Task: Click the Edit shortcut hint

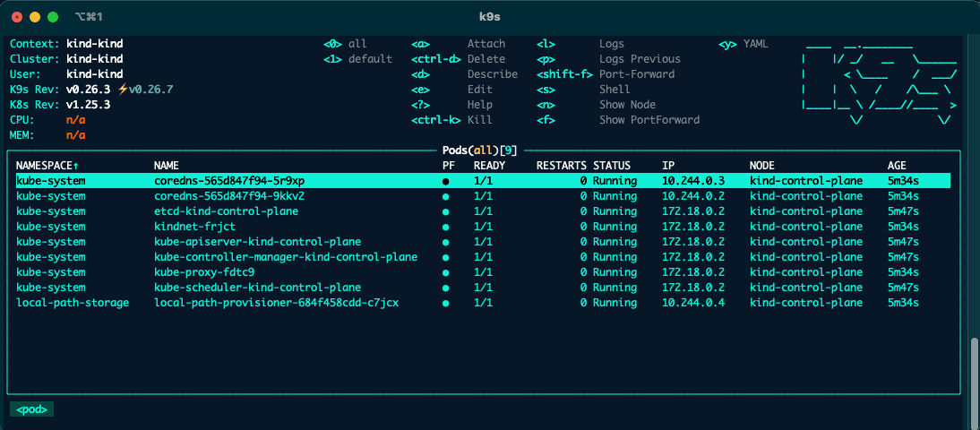Action: coord(451,90)
